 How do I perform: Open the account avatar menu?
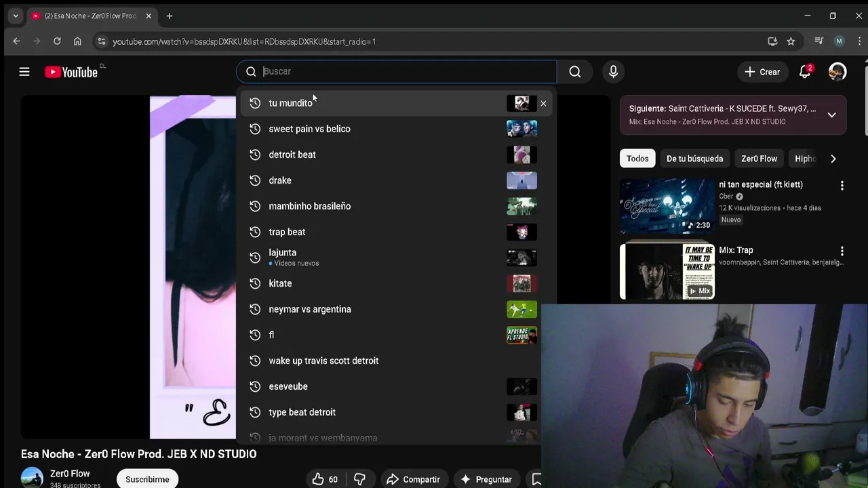click(837, 72)
